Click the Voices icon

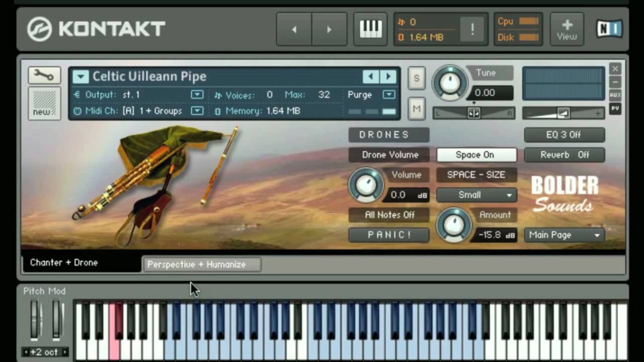[x=218, y=95]
